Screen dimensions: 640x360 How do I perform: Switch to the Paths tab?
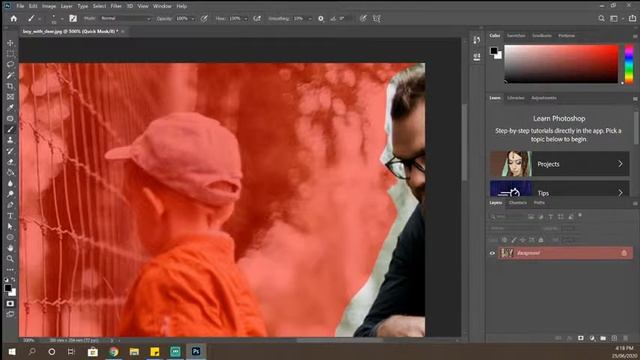[x=539, y=202]
